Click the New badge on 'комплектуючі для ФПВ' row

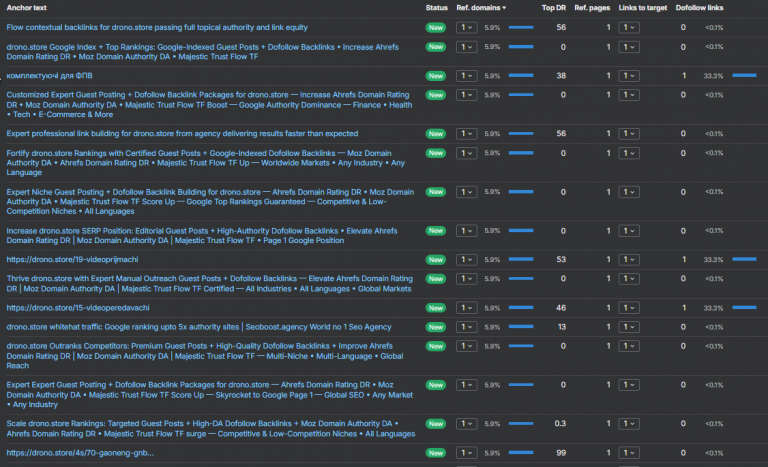[x=435, y=75]
